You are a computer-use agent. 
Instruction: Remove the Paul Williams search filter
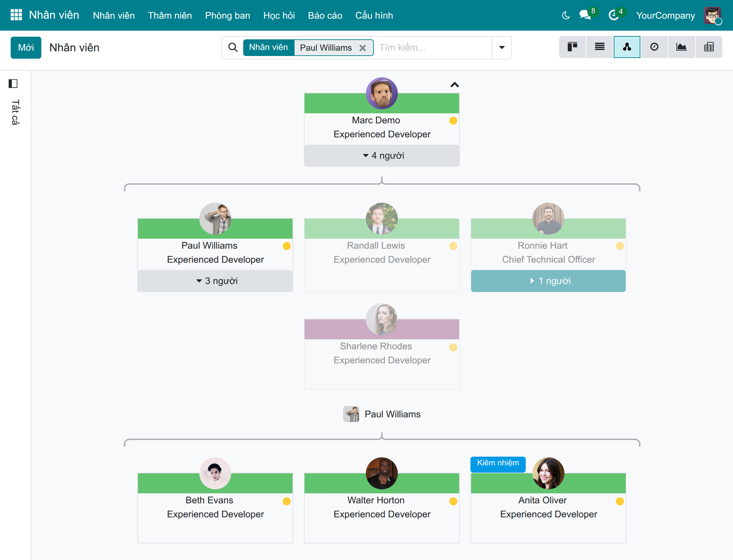point(363,48)
